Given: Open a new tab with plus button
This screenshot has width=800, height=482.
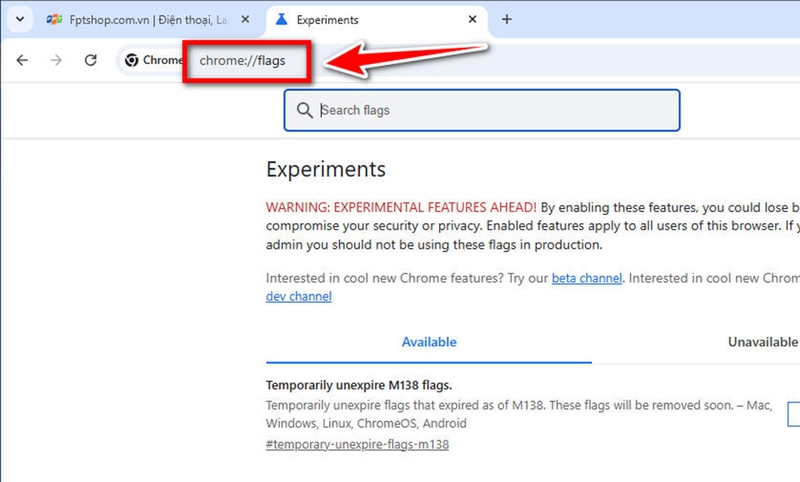Looking at the screenshot, I should point(507,19).
